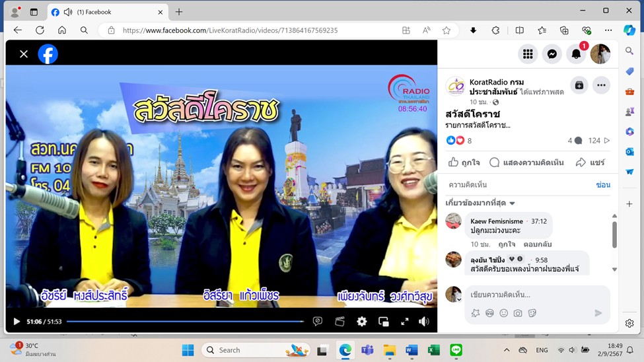Click the comments list scrollbar
Screen dimensions: 644x362
point(614,235)
